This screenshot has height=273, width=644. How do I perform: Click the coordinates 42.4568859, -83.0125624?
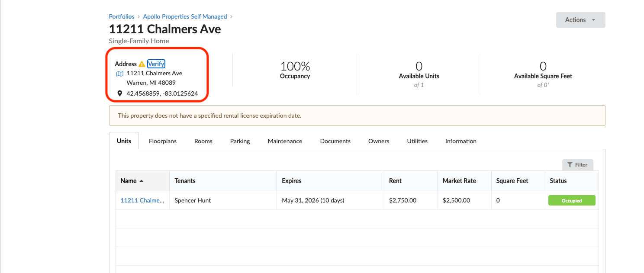[x=162, y=93]
